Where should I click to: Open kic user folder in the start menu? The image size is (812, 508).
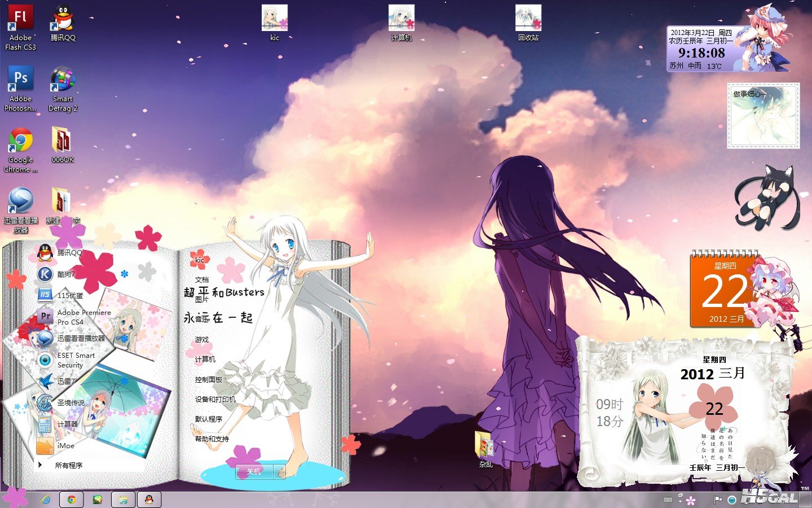pos(200,260)
